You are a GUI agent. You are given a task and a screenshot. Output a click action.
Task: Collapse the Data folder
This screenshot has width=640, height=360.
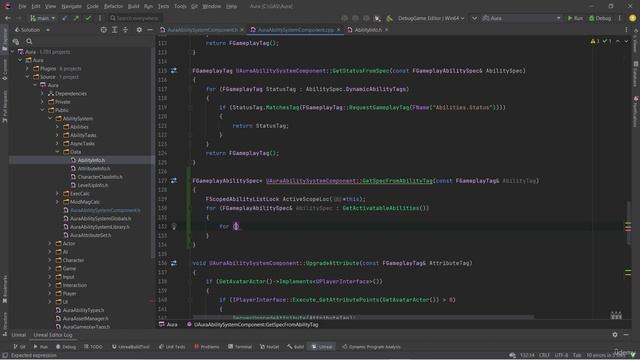58,152
